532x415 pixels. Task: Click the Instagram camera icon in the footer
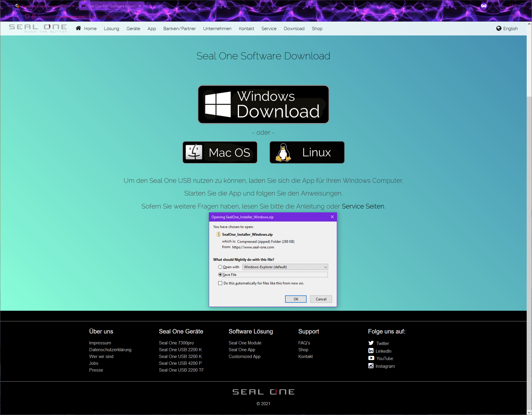(x=371, y=366)
